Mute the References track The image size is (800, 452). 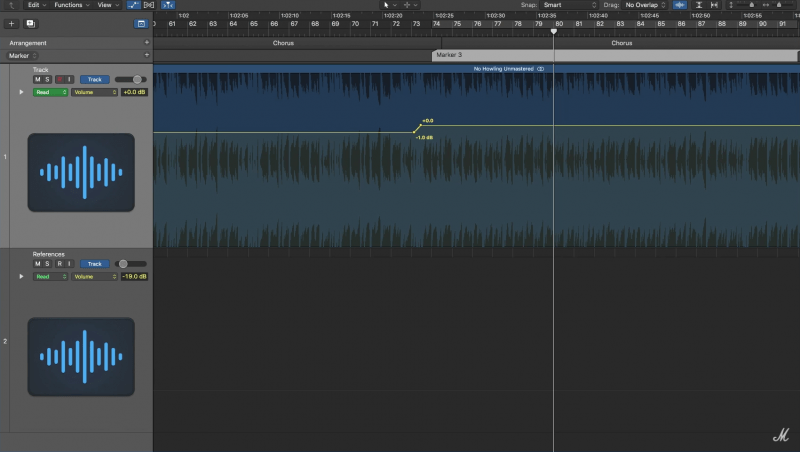click(37, 264)
